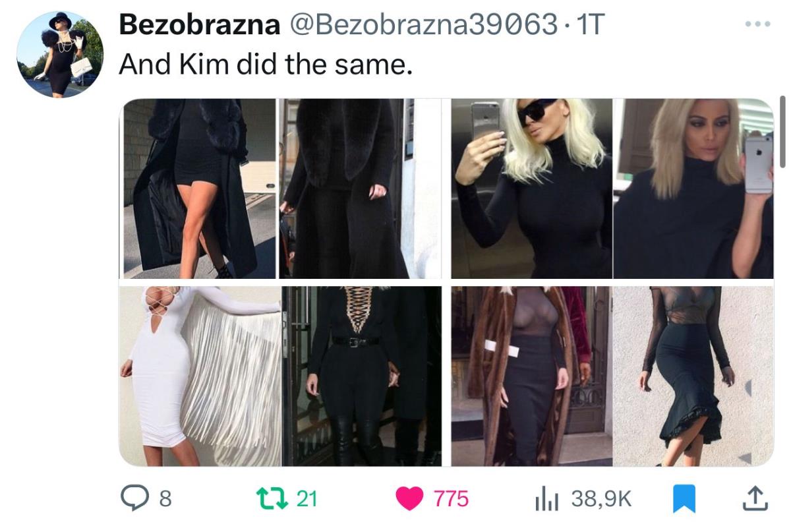This screenshot has height=532, width=791.
Task: View first collage with black fur coats
Action: point(281,189)
